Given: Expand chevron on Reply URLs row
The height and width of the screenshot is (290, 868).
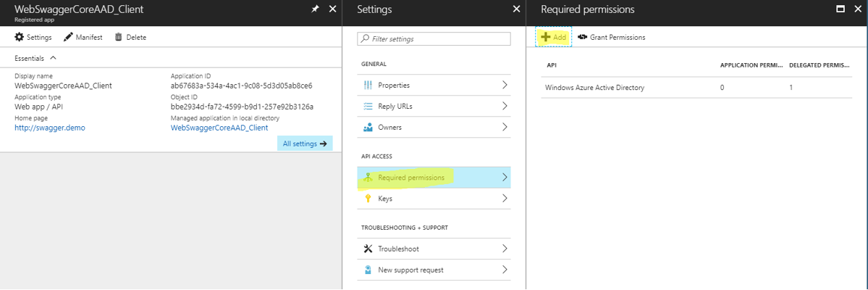Looking at the screenshot, I should coord(505,106).
